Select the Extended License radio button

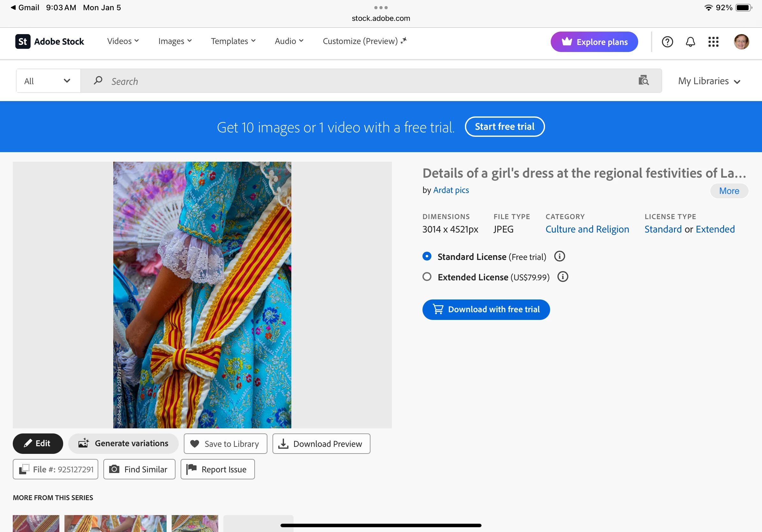[427, 277]
